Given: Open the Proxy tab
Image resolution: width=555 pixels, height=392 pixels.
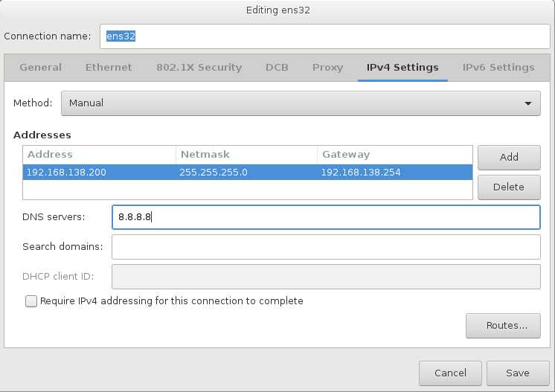Looking at the screenshot, I should click(x=327, y=67).
